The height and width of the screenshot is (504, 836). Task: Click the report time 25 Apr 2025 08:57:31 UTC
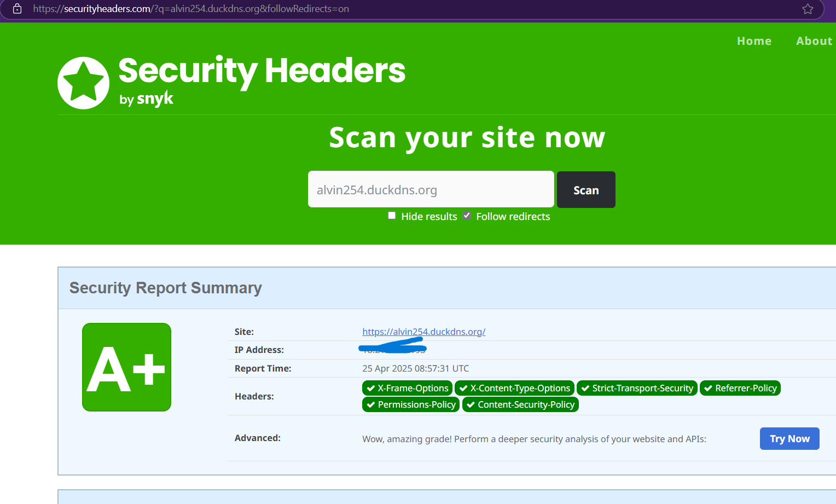point(416,368)
